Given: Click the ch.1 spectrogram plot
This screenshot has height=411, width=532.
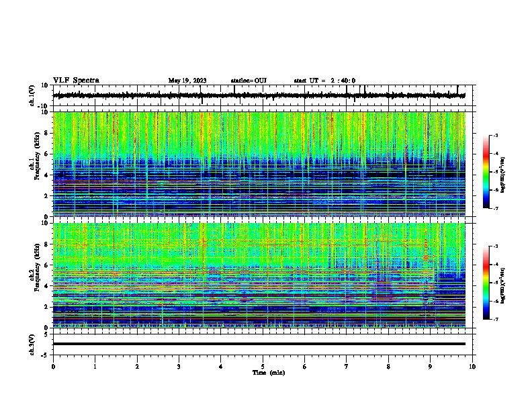Looking at the screenshot, I should (x=259, y=164).
